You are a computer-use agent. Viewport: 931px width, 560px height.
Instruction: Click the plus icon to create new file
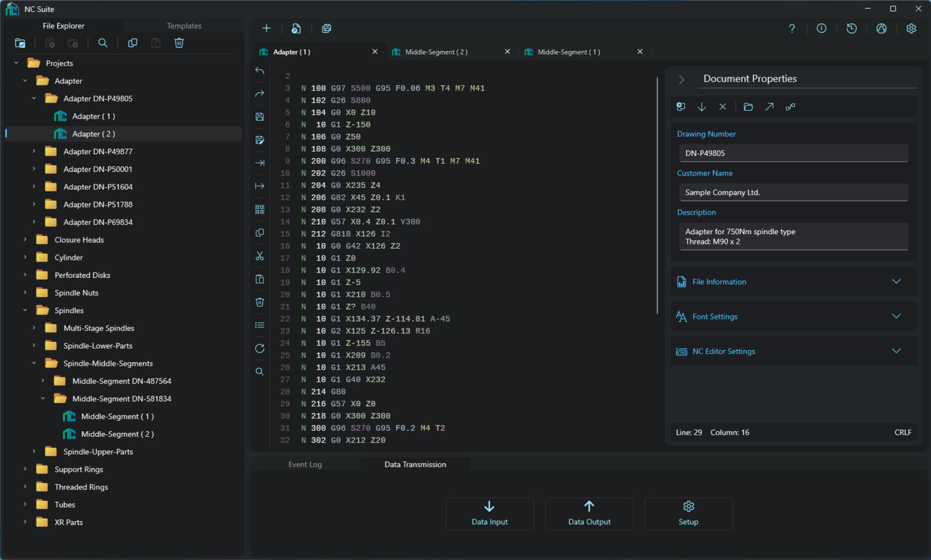(x=267, y=29)
